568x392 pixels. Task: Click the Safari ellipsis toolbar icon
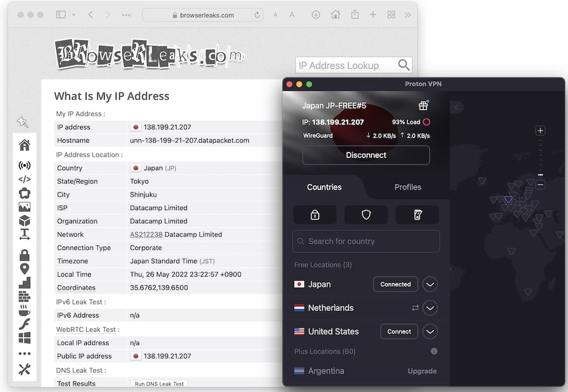click(127, 15)
